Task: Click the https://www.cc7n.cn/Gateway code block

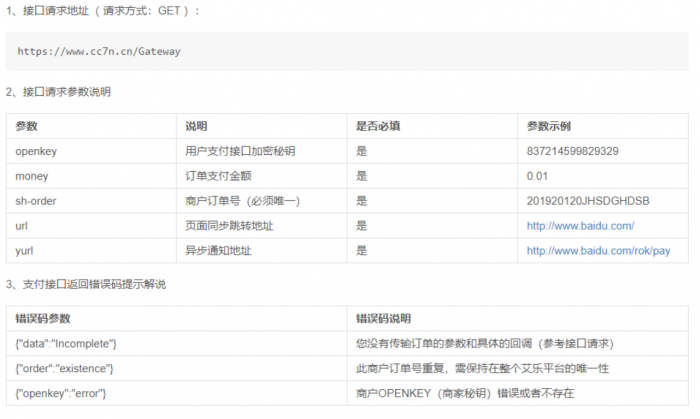Action: click(x=99, y=51)
